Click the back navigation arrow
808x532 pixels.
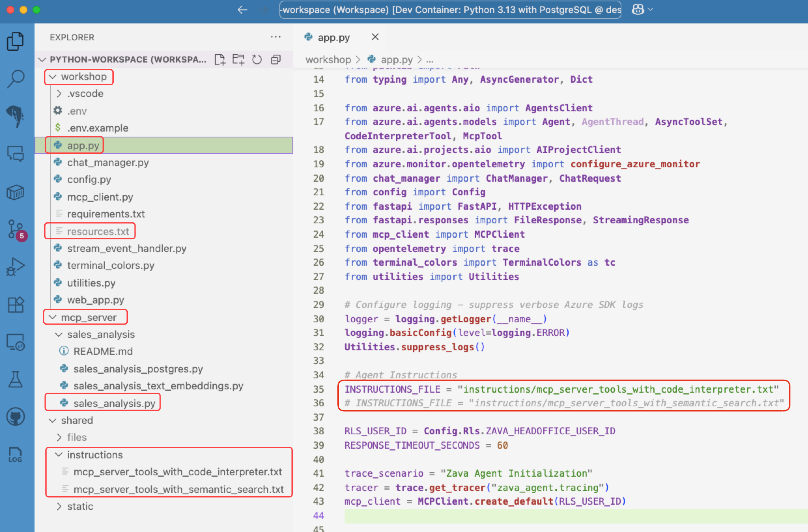(242, 9)
